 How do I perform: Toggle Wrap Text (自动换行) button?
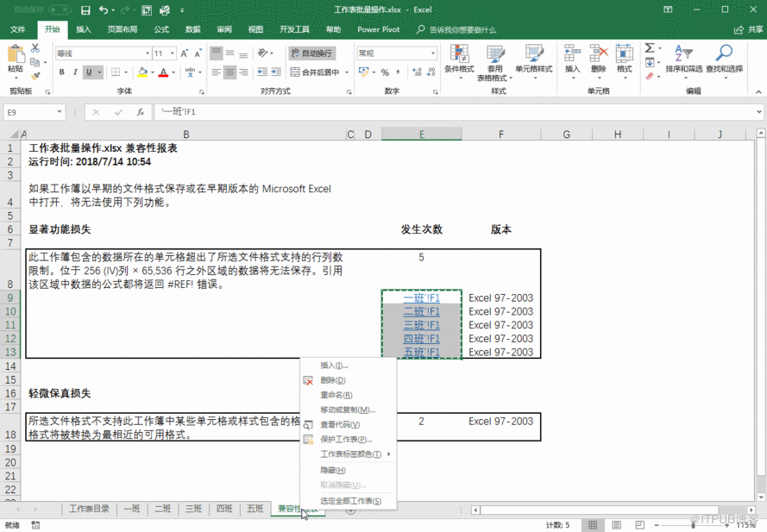pyautogui.click(x=311, y=53)
